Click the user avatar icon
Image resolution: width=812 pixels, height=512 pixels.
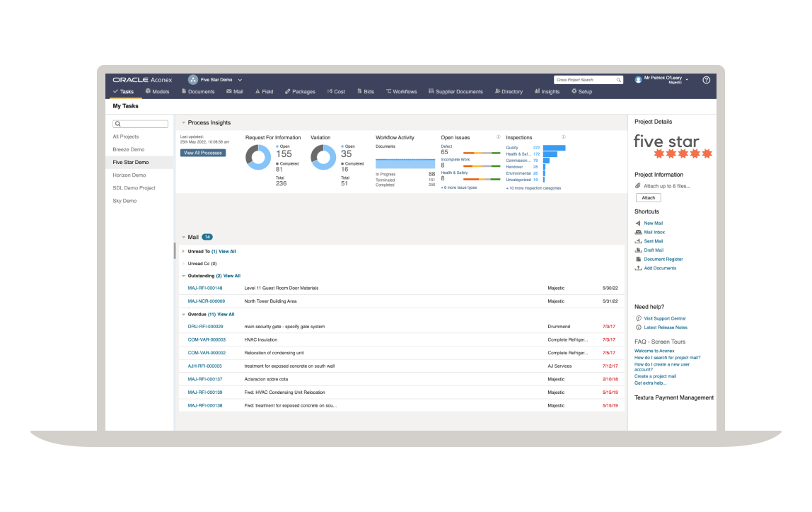[638, 80]
